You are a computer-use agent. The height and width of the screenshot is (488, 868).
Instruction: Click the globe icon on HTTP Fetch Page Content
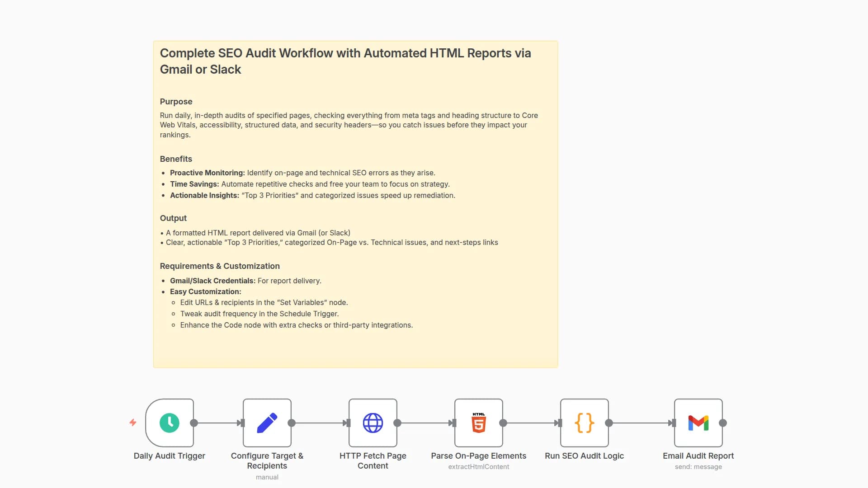tap(373, 423)
